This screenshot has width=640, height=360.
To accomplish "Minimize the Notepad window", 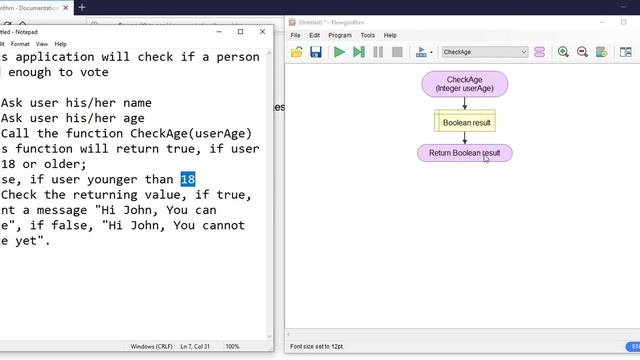I will [219, 32].
